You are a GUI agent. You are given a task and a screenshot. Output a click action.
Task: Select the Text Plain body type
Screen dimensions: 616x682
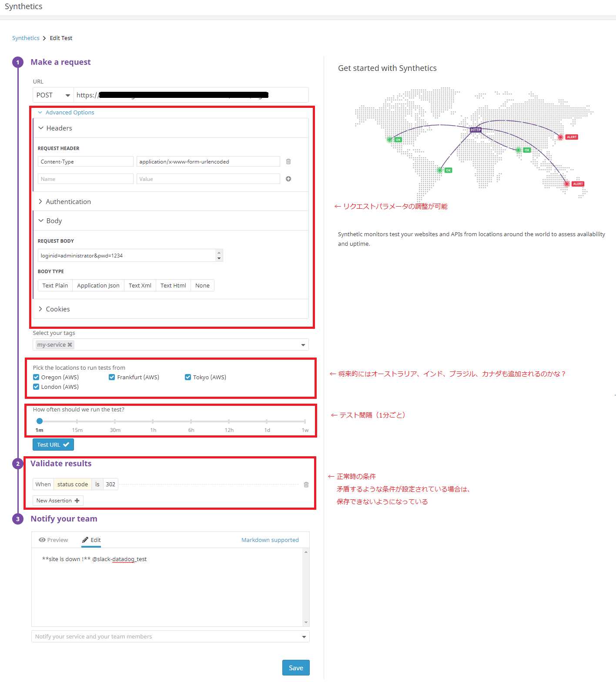tap(55, 286)
